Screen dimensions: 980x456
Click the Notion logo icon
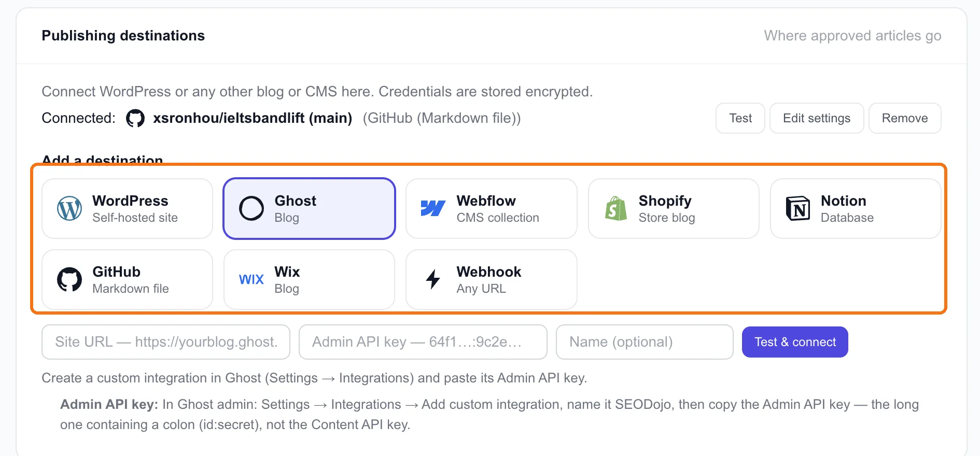click(798, 209)
